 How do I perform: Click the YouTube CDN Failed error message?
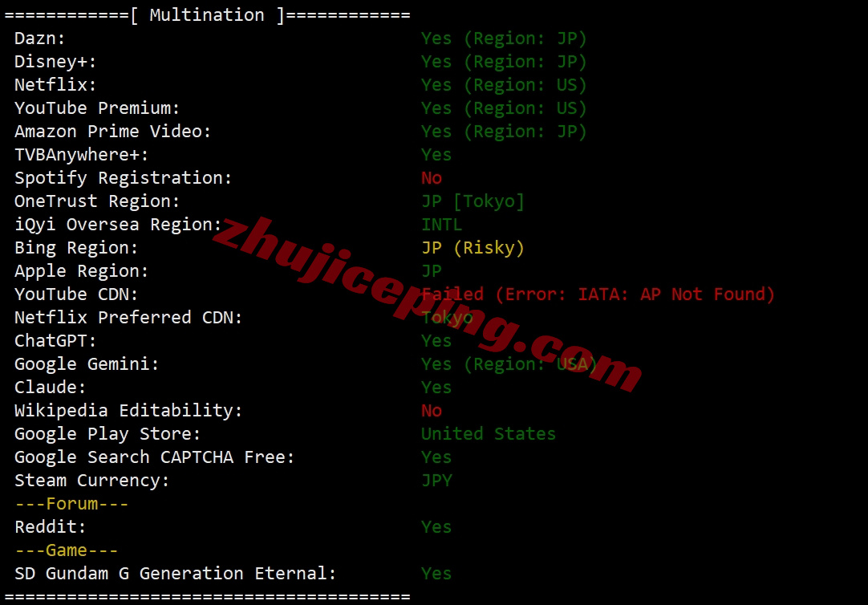point(598,294)
